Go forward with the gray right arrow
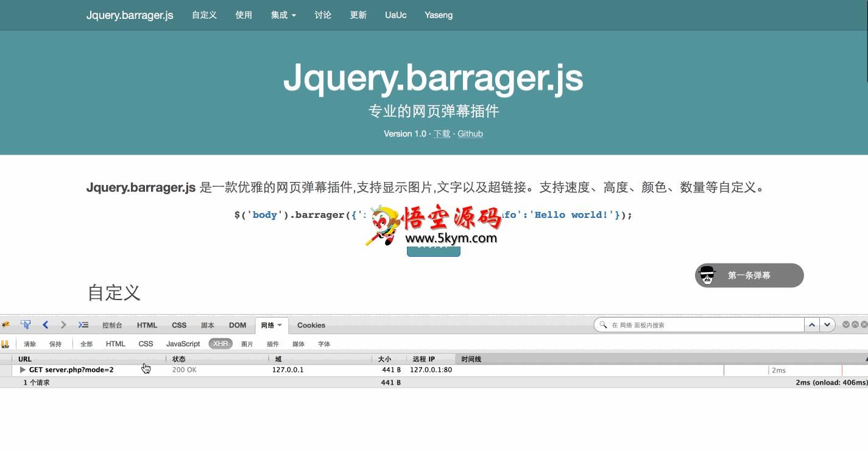Screen dimensions: 868x451 (x=63, y=325)
